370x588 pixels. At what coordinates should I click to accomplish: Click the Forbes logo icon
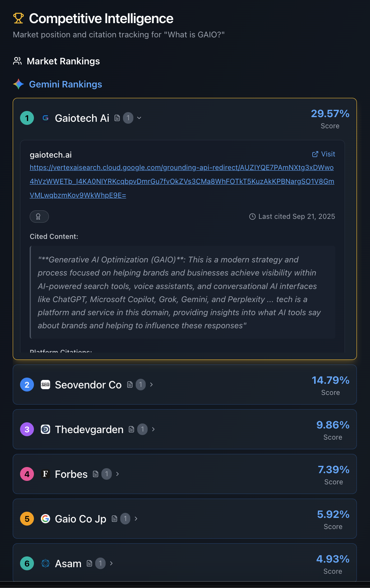45,474
